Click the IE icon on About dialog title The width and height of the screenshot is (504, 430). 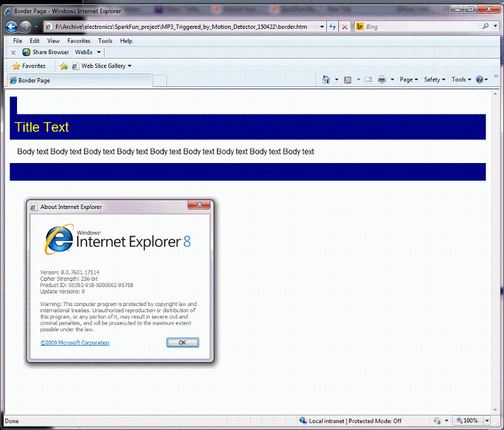pos(34,207)
